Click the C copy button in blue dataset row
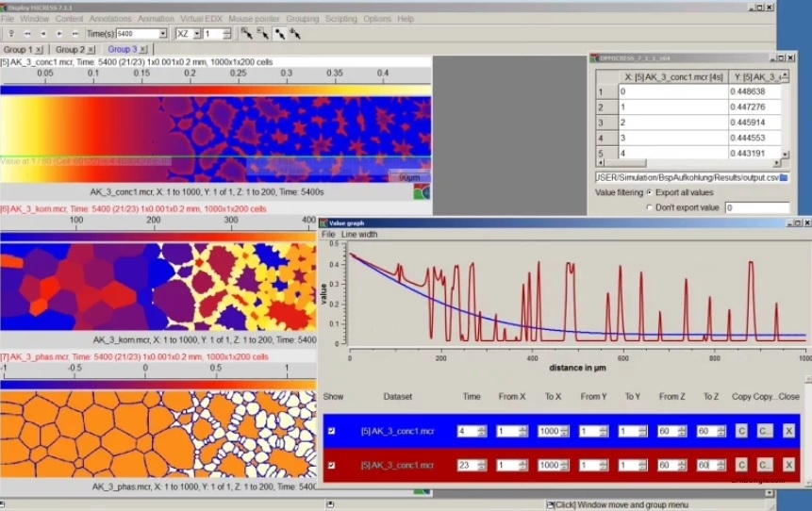This screenshot has width=812, height=511. point(741,431)
